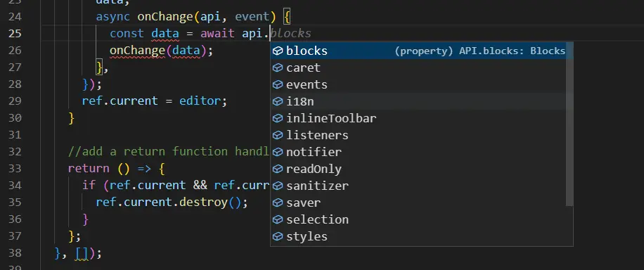The width and height of the screenshot is (644, 270).
Task: Click the property icon next to caret
Action: (x=278, y=67)
